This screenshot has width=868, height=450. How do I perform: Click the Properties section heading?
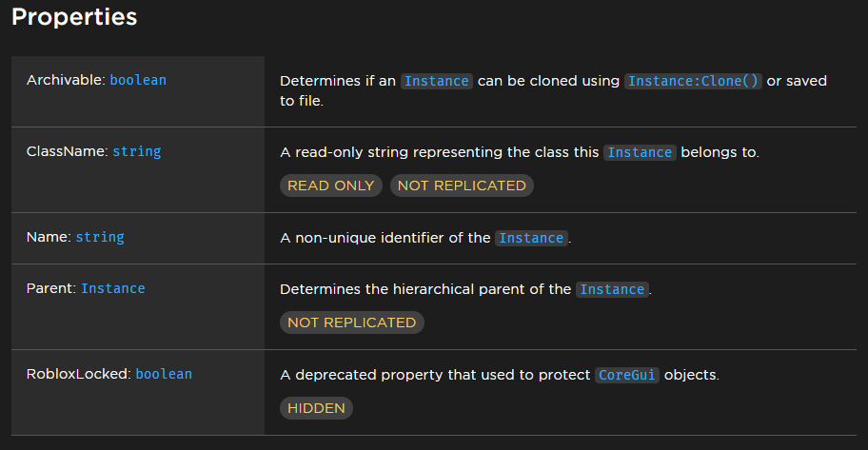click(74, 16)
